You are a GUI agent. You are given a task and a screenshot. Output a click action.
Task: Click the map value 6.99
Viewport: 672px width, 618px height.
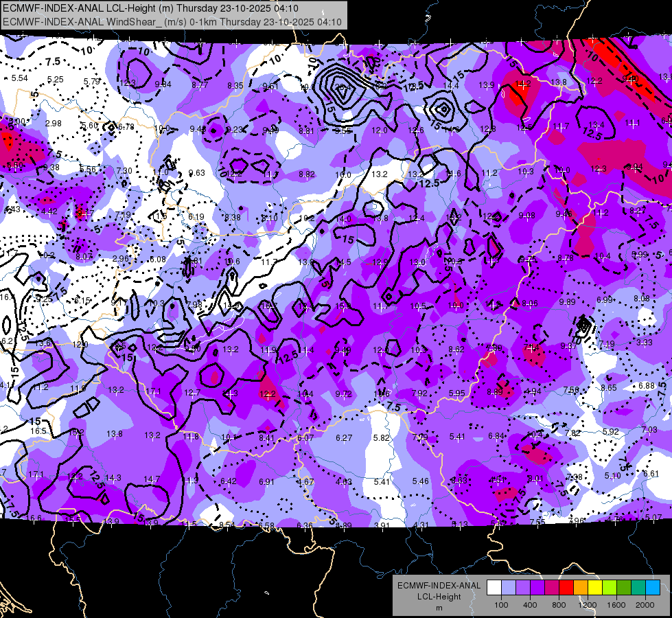pyautogui.click(x=605, y=300)
